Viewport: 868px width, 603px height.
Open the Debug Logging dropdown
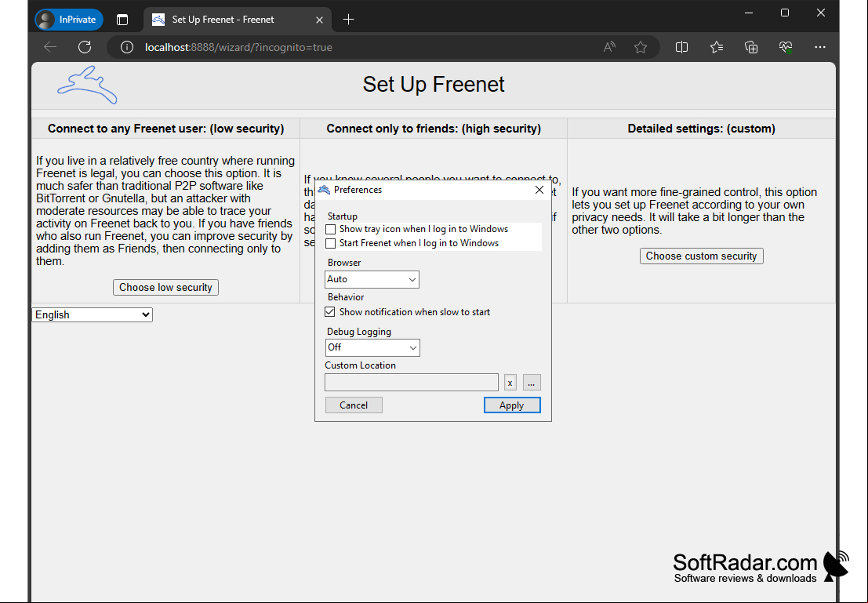pyautogui.click(x=372, y=347)
